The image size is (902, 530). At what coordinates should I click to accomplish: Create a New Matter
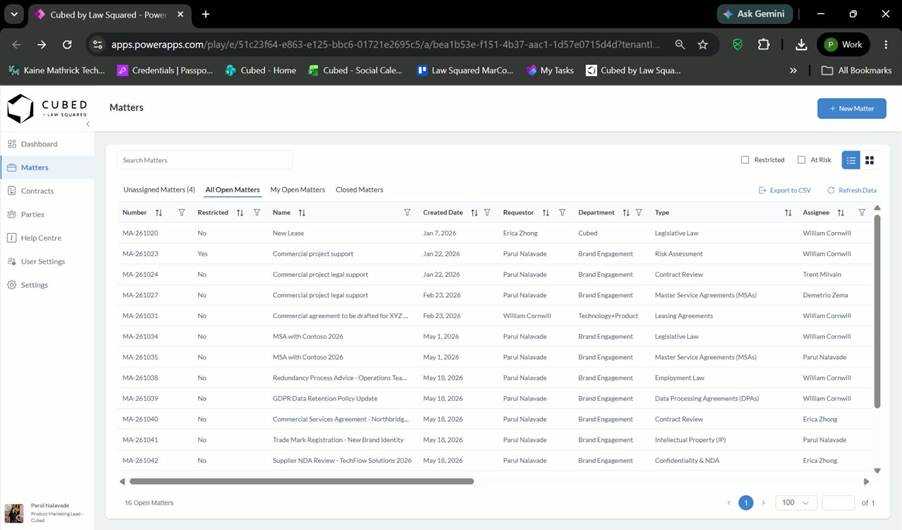[x=851, y=108]
